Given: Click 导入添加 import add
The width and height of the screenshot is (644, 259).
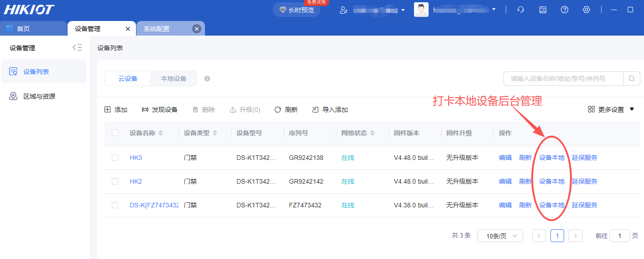Looking at the screenshot, I should coord(330,110).
